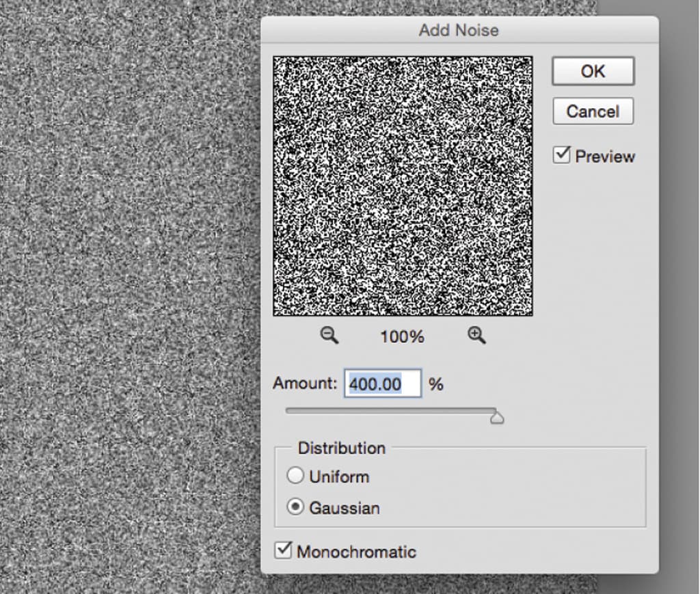Focus the Amount percentage field

click(383, 383)
